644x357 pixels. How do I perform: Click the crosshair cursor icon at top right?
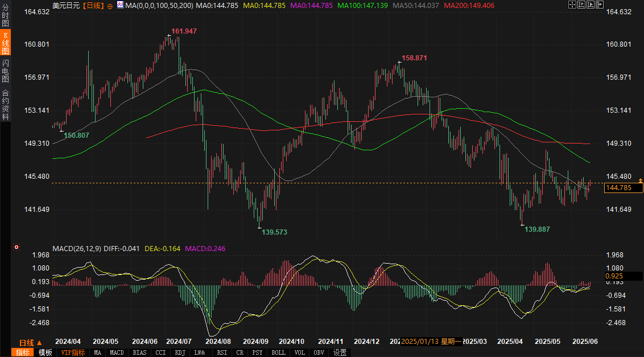click(572, 5)
